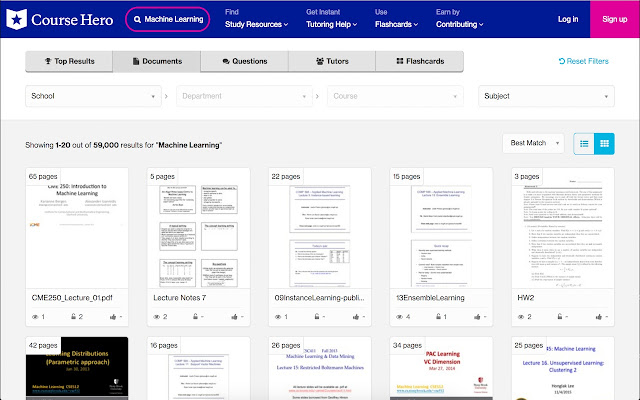
Task: Click unlock icon on Lecture Notes 7
Action: (x=195, y=316)
